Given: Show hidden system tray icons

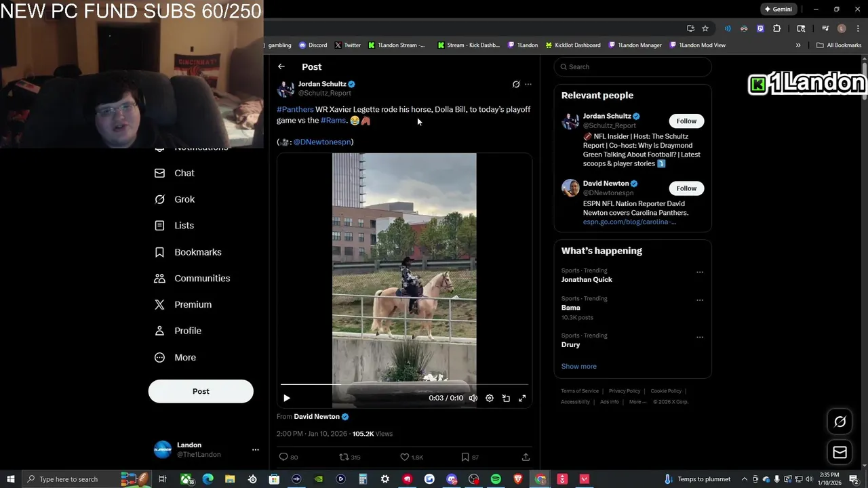Looking at the screenshot, I should (x=745, y=479).
